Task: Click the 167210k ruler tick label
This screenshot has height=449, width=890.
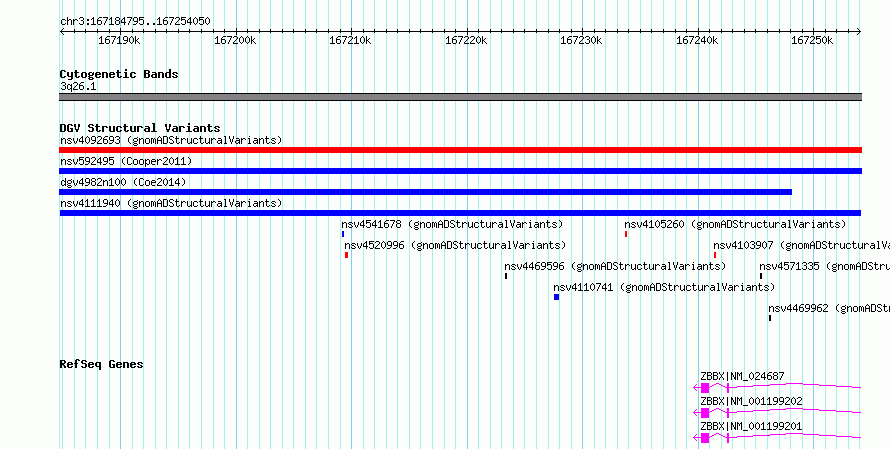Action: (x=350, y=41)
